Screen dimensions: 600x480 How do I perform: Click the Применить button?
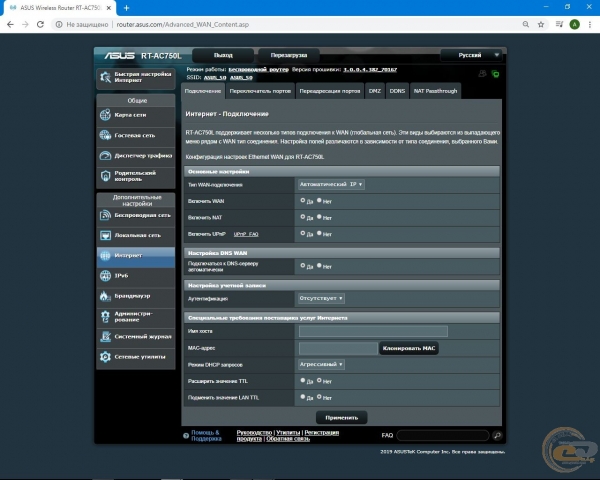pos(341,417)
